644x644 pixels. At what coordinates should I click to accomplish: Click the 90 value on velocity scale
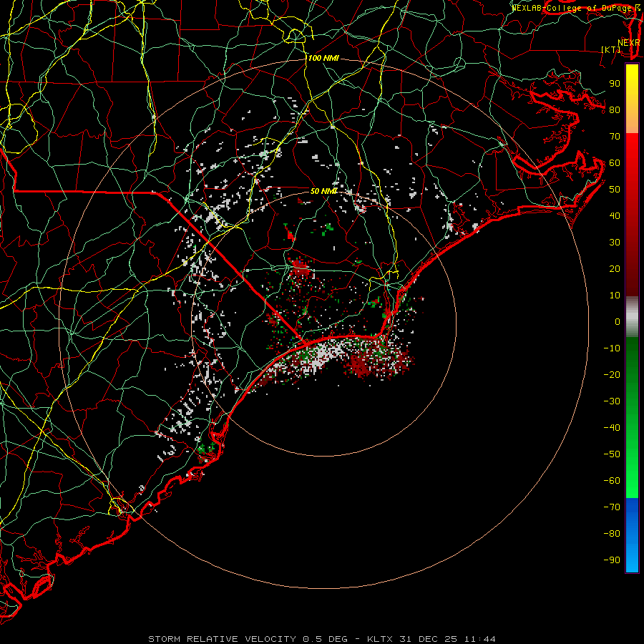click(615, 84)
